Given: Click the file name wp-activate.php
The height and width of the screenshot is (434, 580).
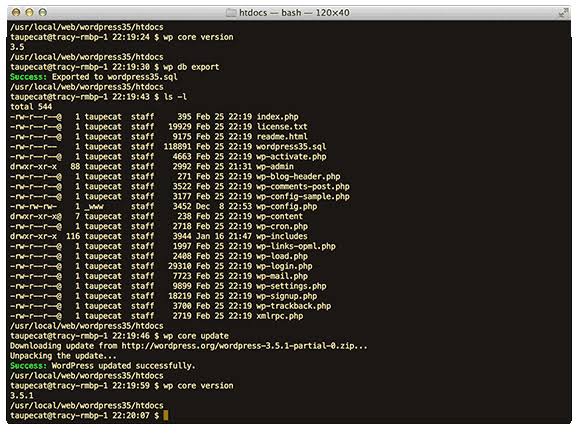Looking at the screenshot, I should pos(291,157).
